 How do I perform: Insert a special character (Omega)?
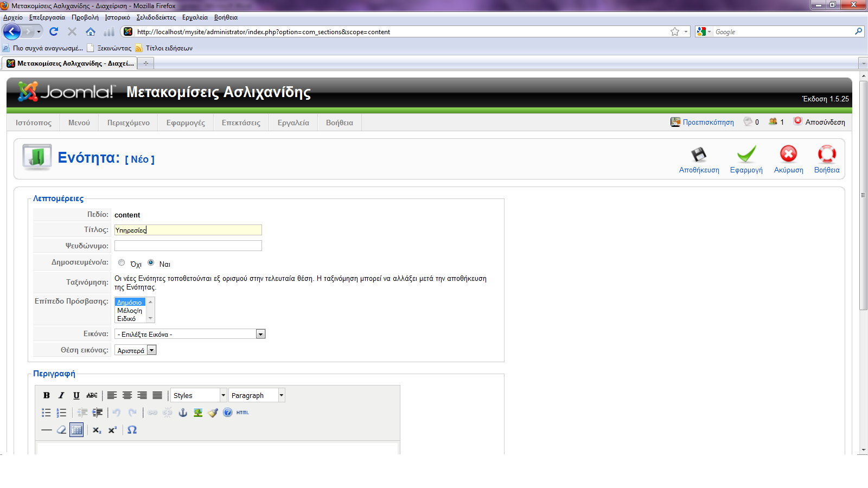(x=132, y=430)
